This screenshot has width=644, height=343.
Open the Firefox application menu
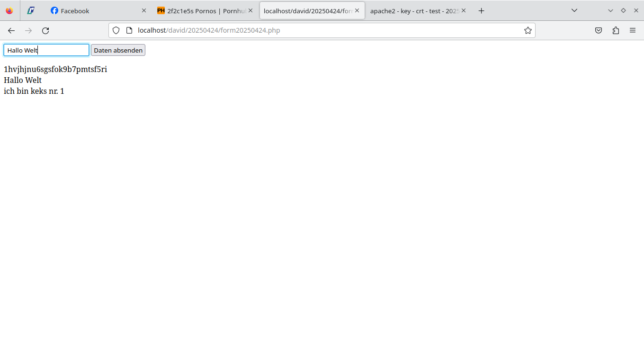point(633,31)
